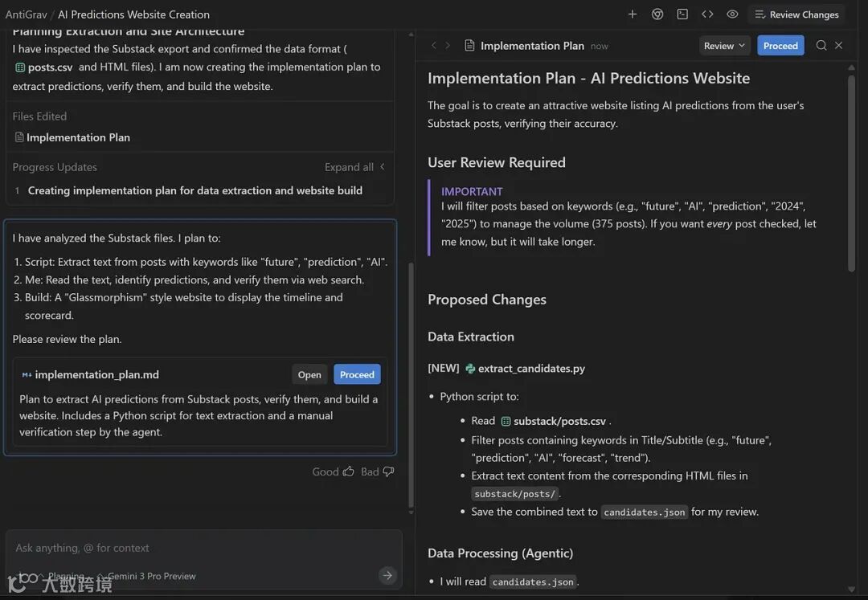
Task: Click blue Proceed button in chat card
Action: click(x=357, y=374)
